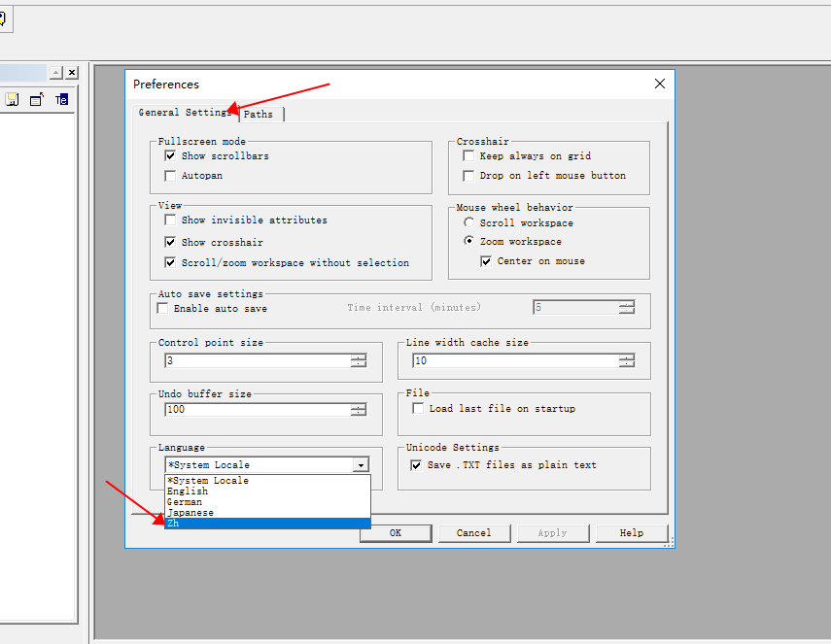Choose *System Locale in the language list

pyautogui.click(x=267, y=481)
